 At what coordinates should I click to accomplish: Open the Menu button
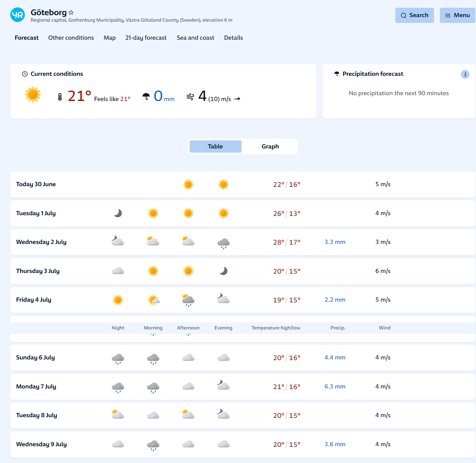pyautogui.click(x=457, y=15)
